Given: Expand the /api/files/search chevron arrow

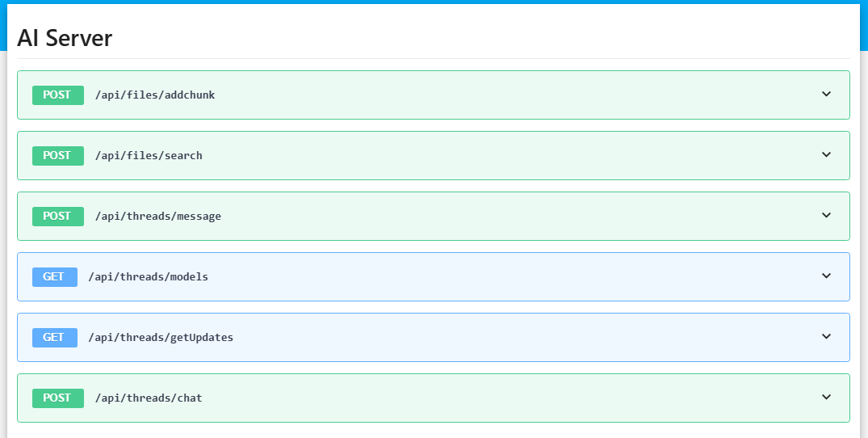Looking at the screenshot, I should pyautogui.click(x=826, y=155).
